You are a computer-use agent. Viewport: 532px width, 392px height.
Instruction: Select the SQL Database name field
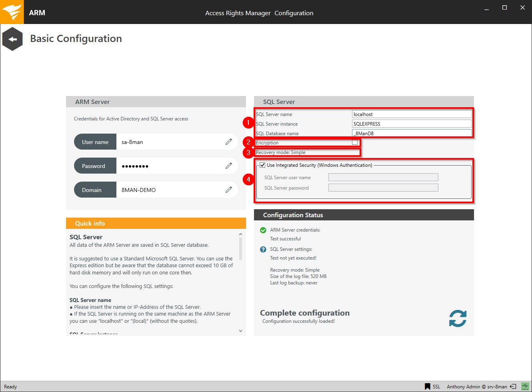pos(411,133)
